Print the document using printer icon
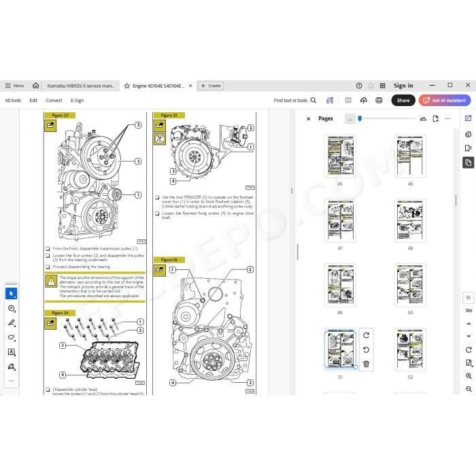 379,100
